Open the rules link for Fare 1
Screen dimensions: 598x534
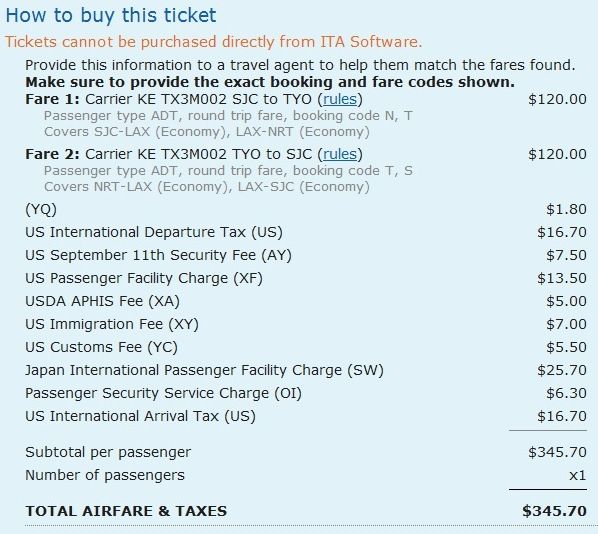(x=340, y=99)
